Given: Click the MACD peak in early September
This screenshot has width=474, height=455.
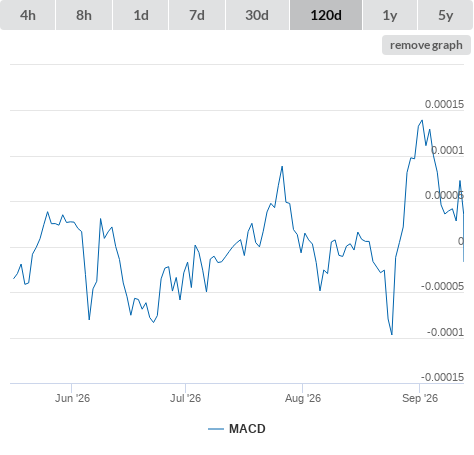Looking at the screenshot, I should pyautogui.click(x=422, y=120).
